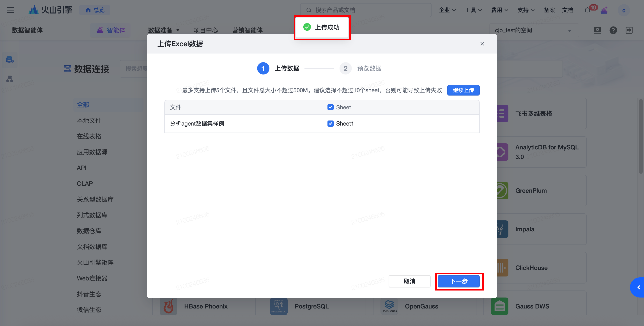Viewport: 644px width, 326px height.
Task: Open the GreenPlum connector card
Action: pyautogui.click(x=541, y=191)
